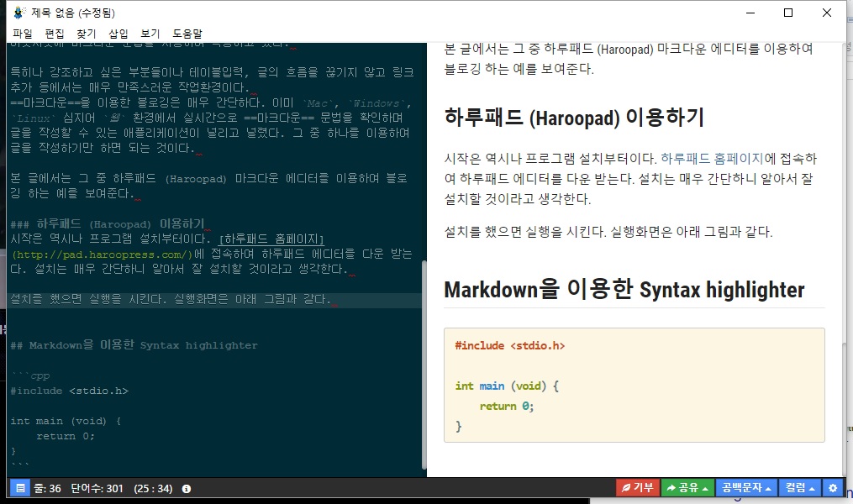Viewport: 853px width, 504px height.
Task: Open settings via the gear icon
Action: 832,488
